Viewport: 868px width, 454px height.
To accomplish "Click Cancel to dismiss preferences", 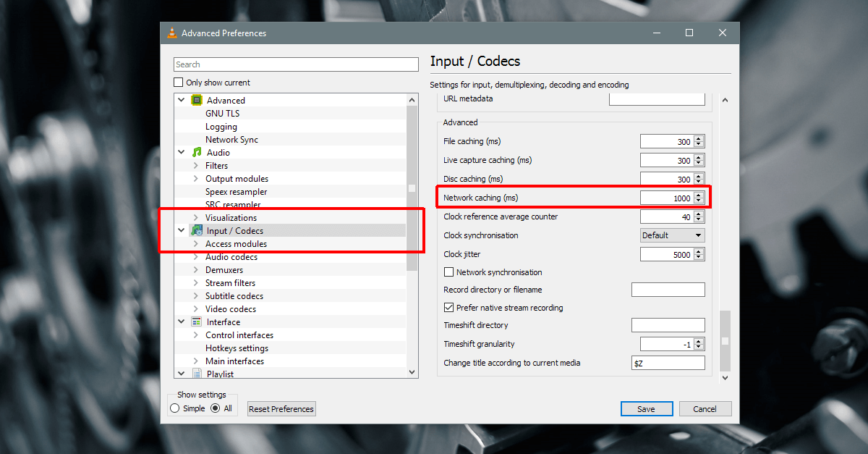I will 705,408.
